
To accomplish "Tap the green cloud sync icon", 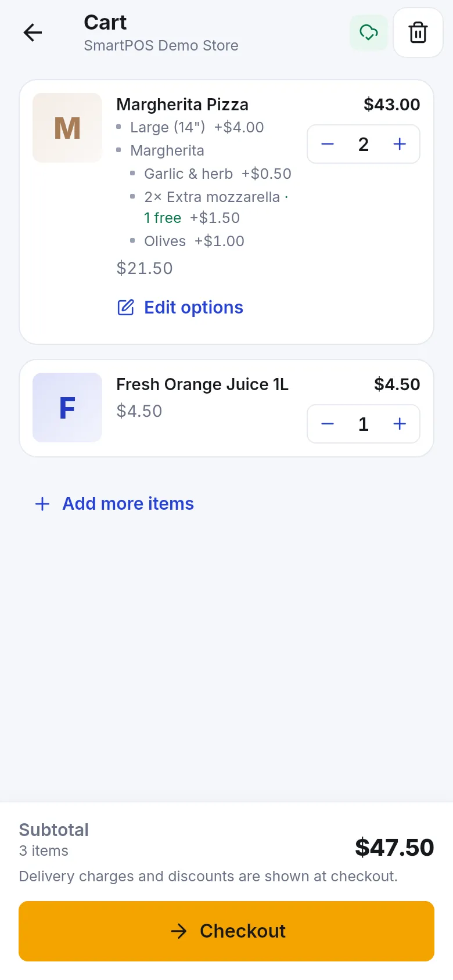I will pos(368,33).
